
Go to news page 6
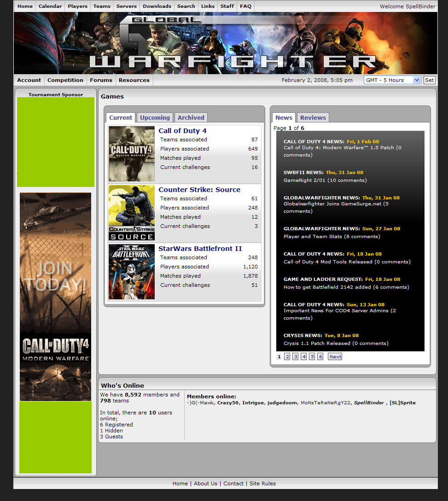[x=320, y=356]
